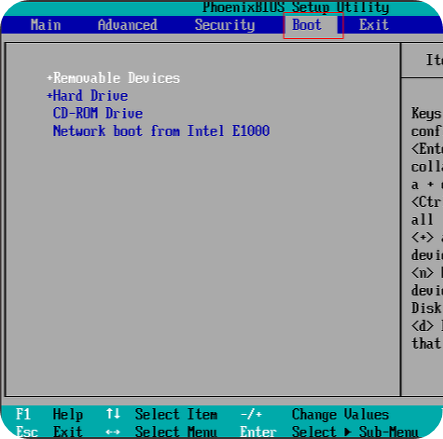This screenshot has width=443, height=439.
Task: Switch to the Advanced menu tab
Action: (x=128, y=25)
